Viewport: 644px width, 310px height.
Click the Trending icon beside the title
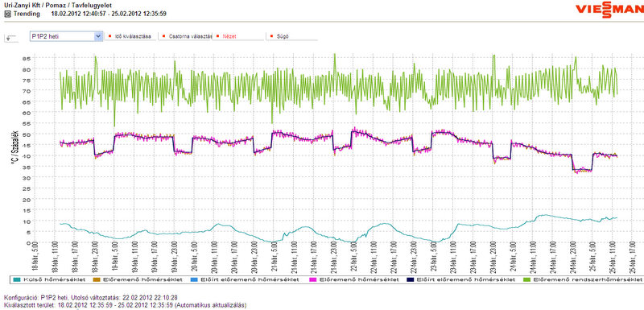tap(6, 14)
